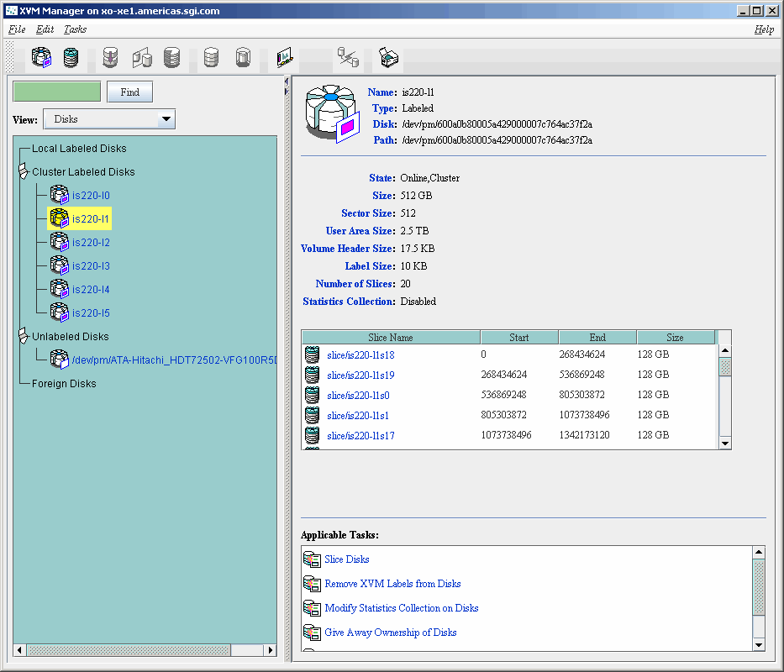Open the slice/is220-l1s0 link

click(x=358, y=396)
